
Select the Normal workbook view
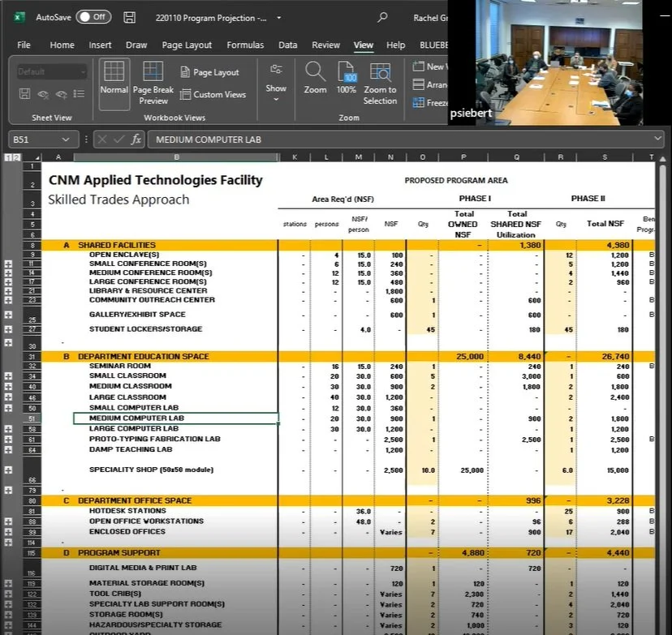114,84
